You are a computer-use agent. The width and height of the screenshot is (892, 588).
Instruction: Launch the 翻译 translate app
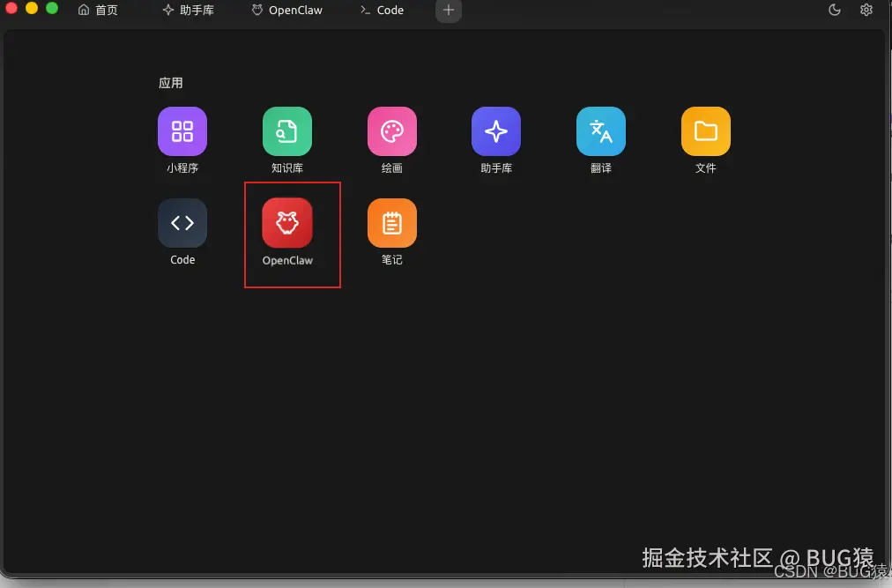[600, 130]
